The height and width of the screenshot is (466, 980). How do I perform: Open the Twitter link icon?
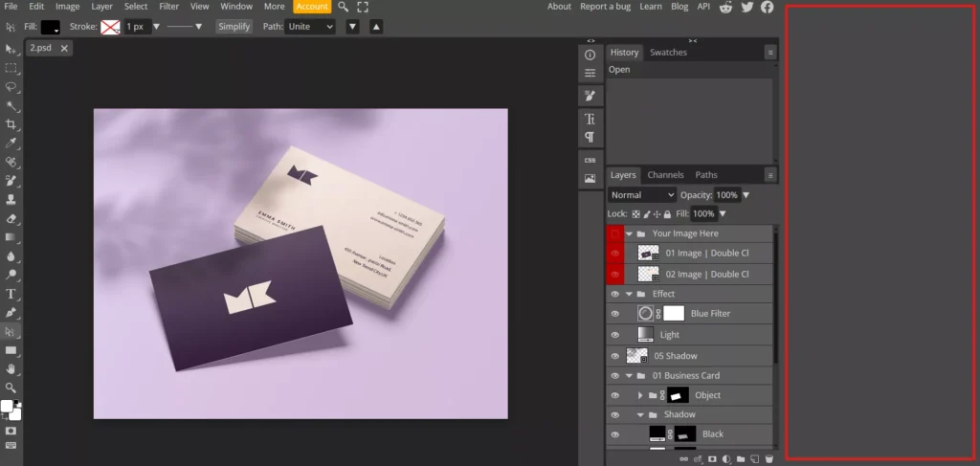tap(746, 7)
